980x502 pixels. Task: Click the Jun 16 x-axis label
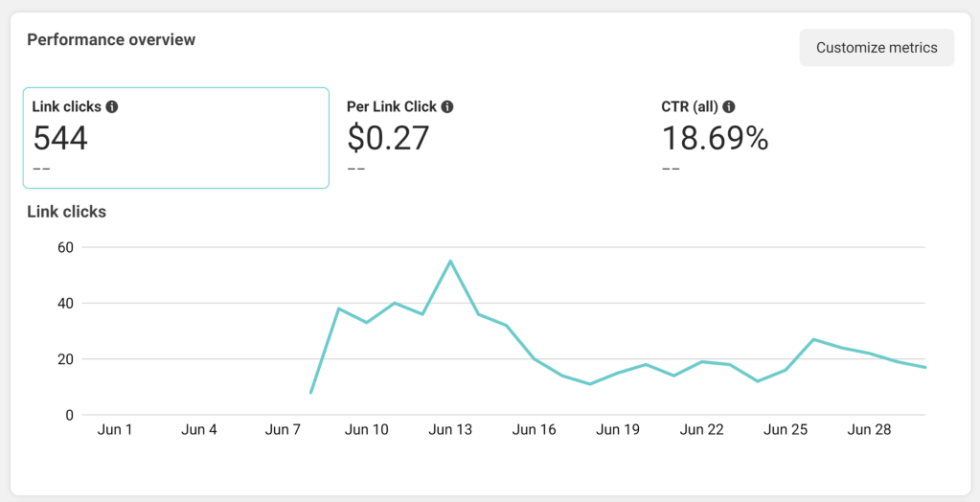[535, 430]
